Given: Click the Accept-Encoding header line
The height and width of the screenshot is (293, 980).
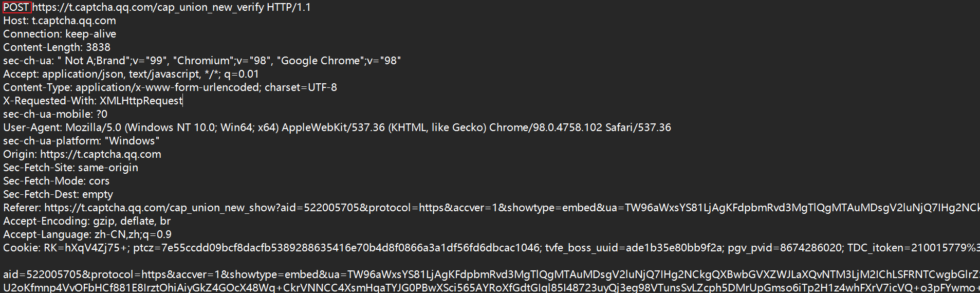Looking at the screenshot, I should coord(86,221).
